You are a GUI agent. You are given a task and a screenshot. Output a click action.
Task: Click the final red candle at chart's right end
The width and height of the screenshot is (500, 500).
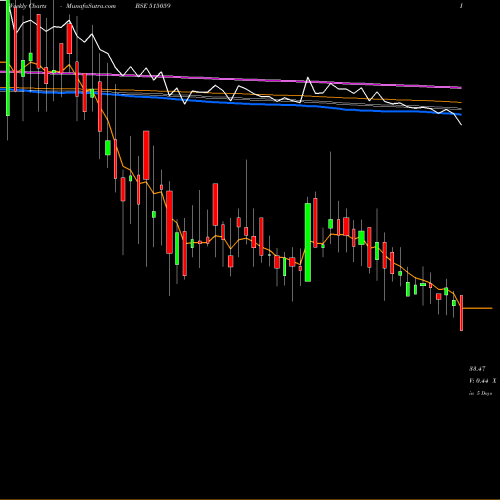tap(462, 313)
